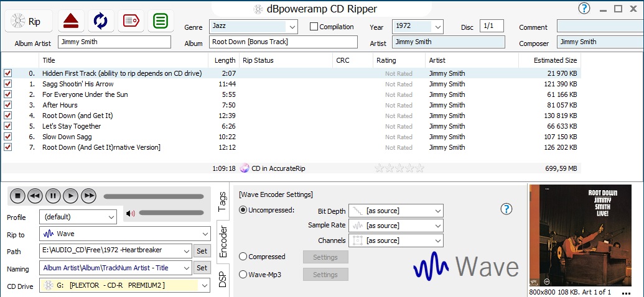Eject the CD with red eject icon

71,21
